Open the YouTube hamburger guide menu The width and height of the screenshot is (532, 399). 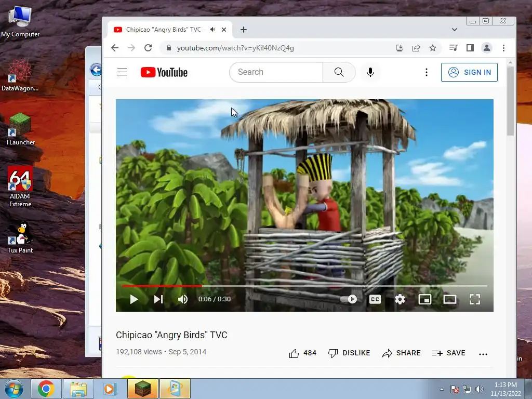pos(122,72)
